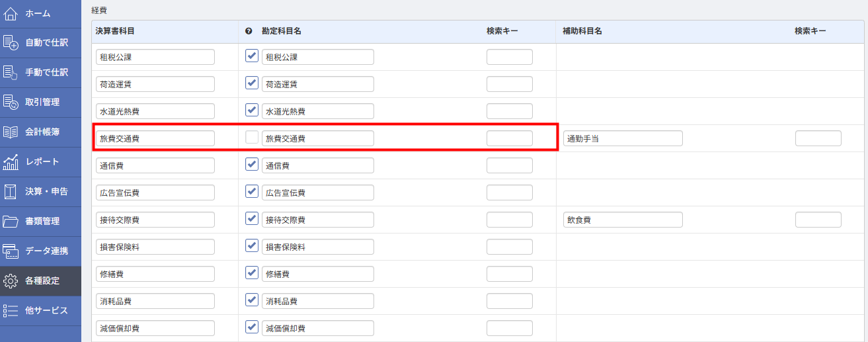The height and width of the screenshot is (342, 868).
Task: Select 各種設定 settings menu item
Action: click(x=42, y=281)
